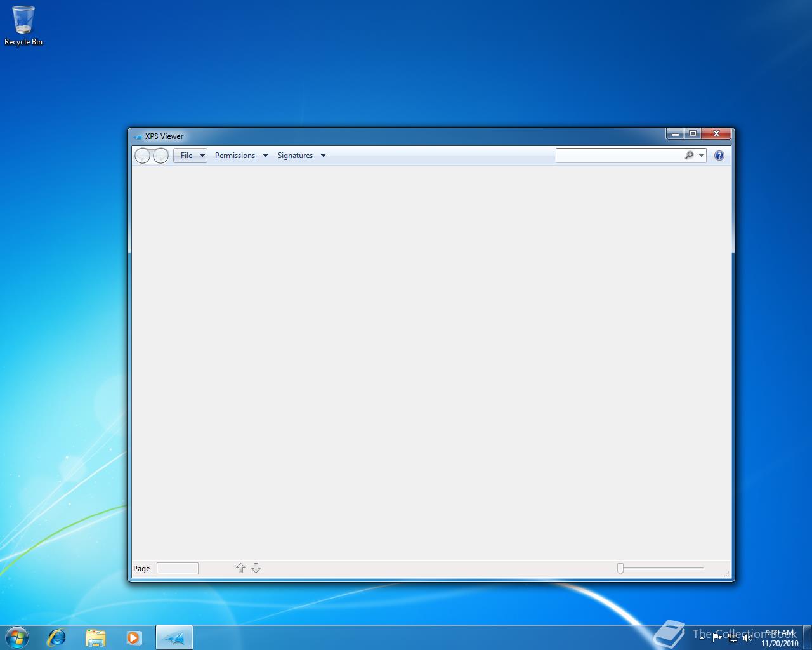Open the Recycle Bin desktop icon

click(23, 25)
